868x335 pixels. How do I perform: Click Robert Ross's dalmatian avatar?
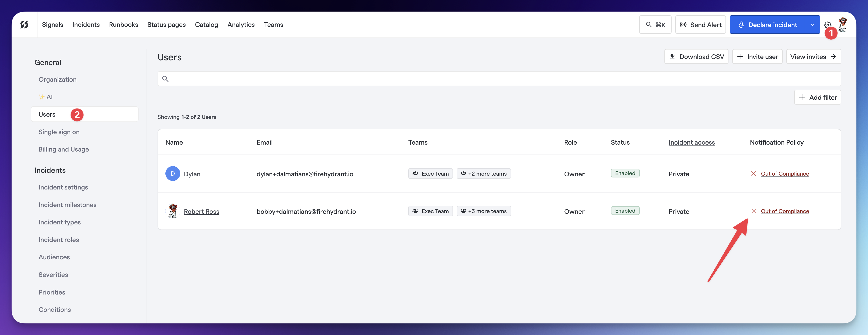point(173,211)
